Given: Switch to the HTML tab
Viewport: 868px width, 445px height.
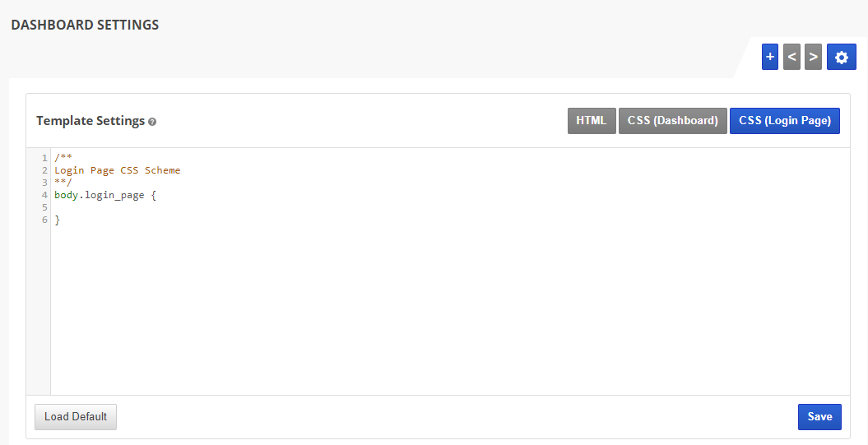Looking at the screenshot, I should pos(591,120).
